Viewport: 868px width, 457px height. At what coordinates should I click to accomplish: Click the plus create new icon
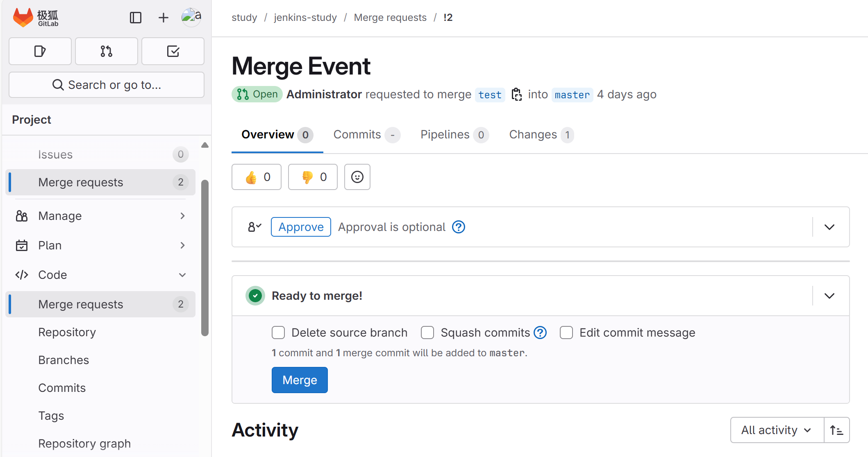tap(163, 18)
